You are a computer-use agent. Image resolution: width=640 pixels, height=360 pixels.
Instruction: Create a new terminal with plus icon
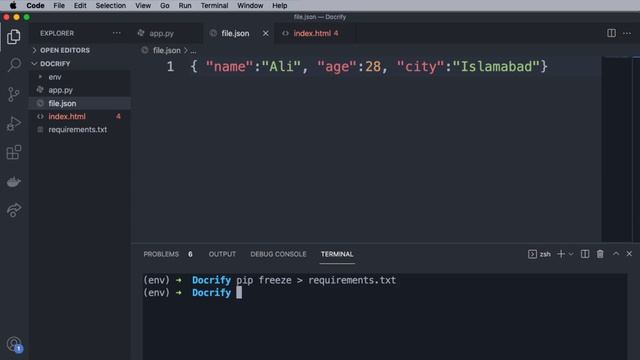pos(561,254)
